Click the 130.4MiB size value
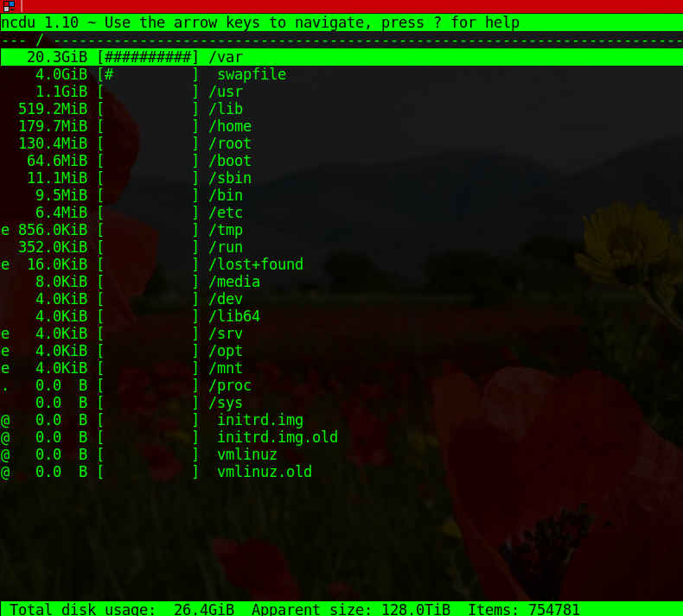This screenshot has height=616, width=683. coord(53,143)
